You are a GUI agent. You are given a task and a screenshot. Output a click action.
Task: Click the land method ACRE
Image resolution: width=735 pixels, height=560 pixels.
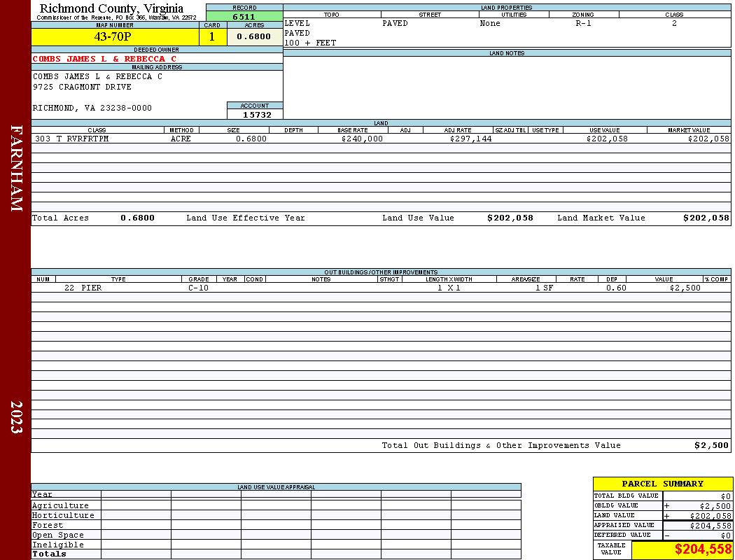181,139
